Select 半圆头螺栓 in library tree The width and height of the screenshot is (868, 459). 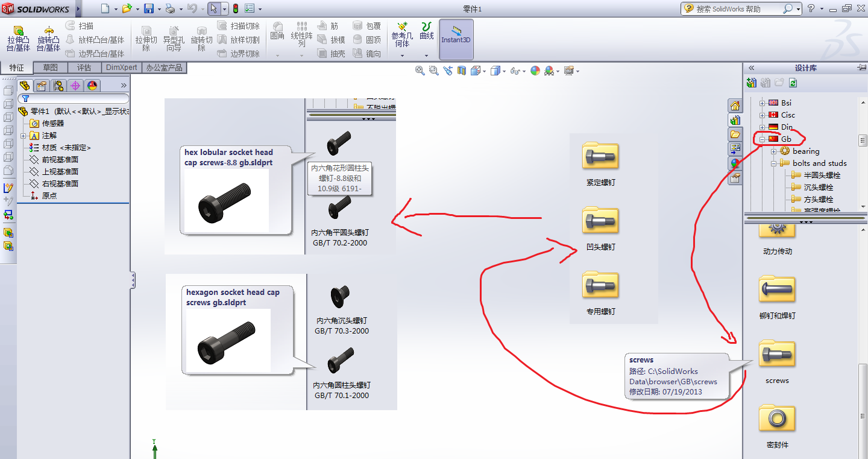pyautogui.click(x=822, y=176)
